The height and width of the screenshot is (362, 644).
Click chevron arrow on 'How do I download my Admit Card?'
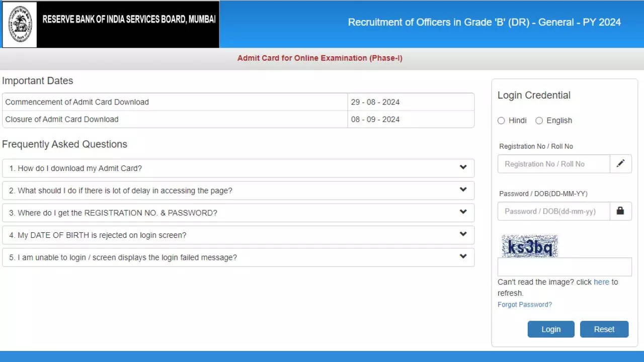[x=463, y=168]
